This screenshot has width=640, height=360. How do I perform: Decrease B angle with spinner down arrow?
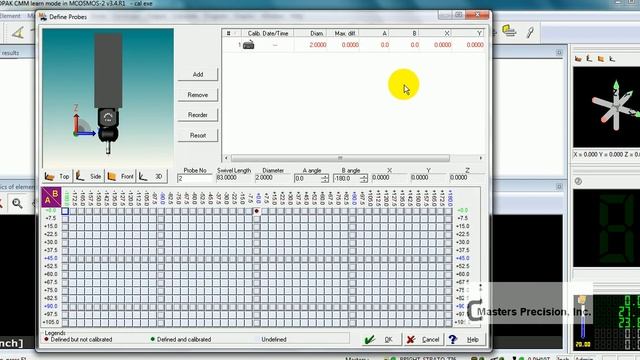pyautogui.click(x=364, y=180)
